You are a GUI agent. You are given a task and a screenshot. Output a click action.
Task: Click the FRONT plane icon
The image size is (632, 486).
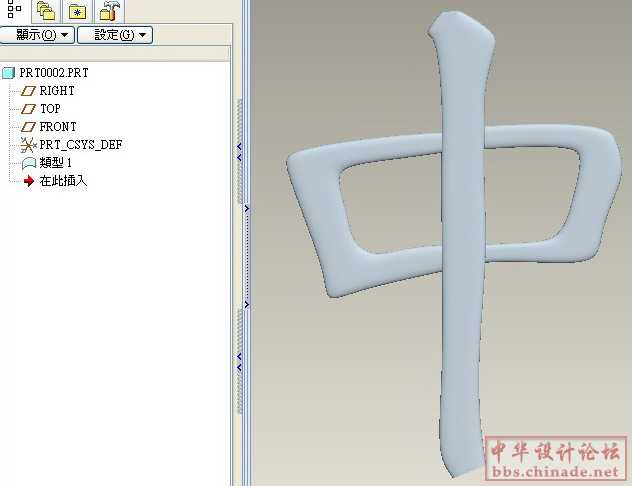[x=28, y=127]
